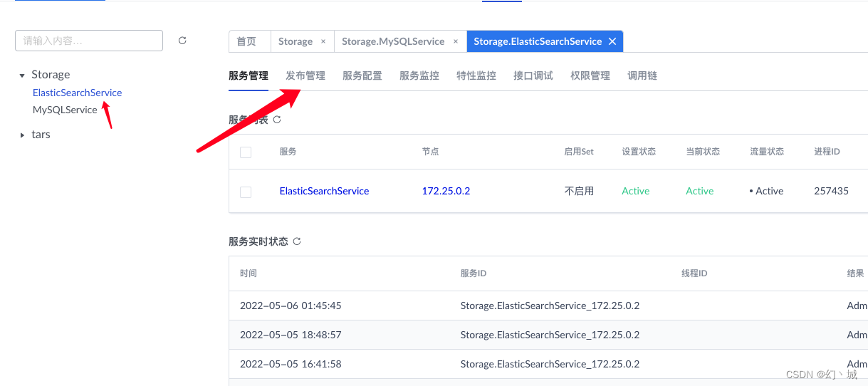This screenshot has width=868, height=386.
Task: Click the Storage tree label
Action: 51,75
